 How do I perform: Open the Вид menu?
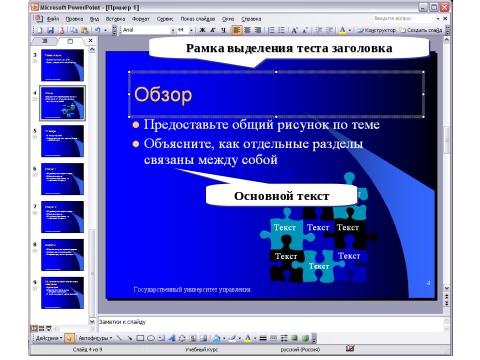[94, 19]
